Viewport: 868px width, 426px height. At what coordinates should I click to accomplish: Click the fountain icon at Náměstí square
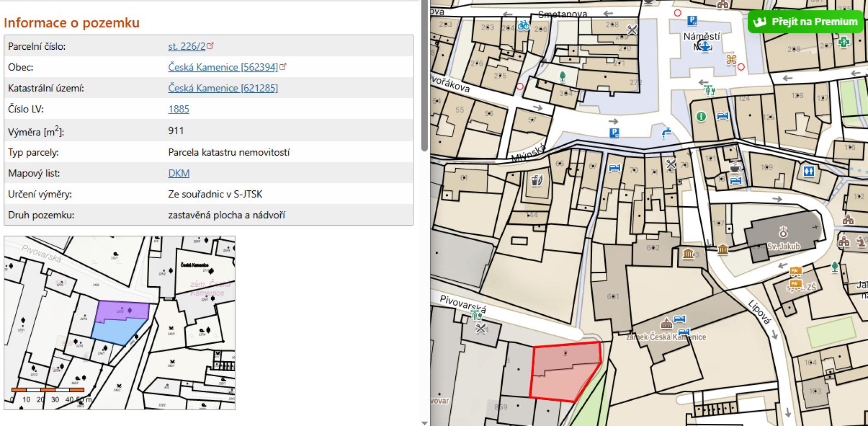coord(703,45)
